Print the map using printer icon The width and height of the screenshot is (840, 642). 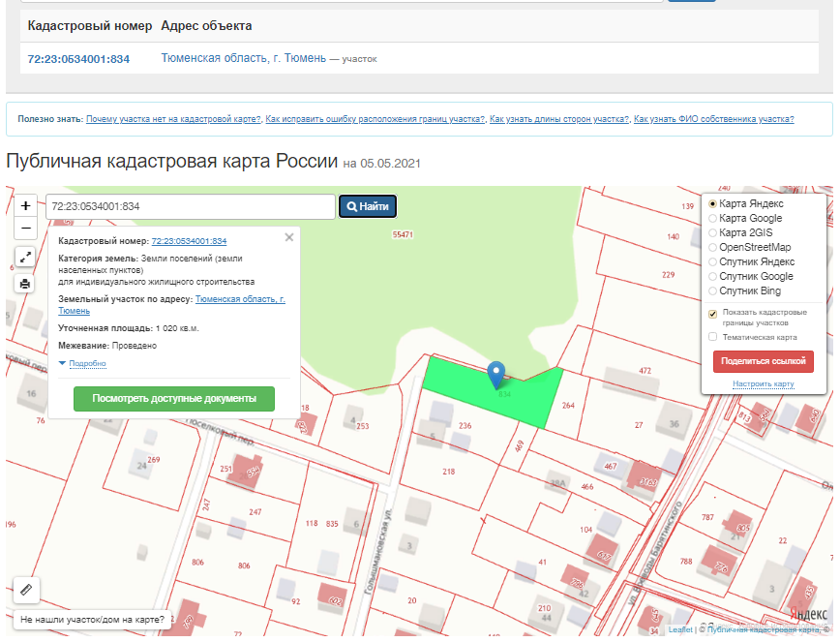tap(25, 284)
